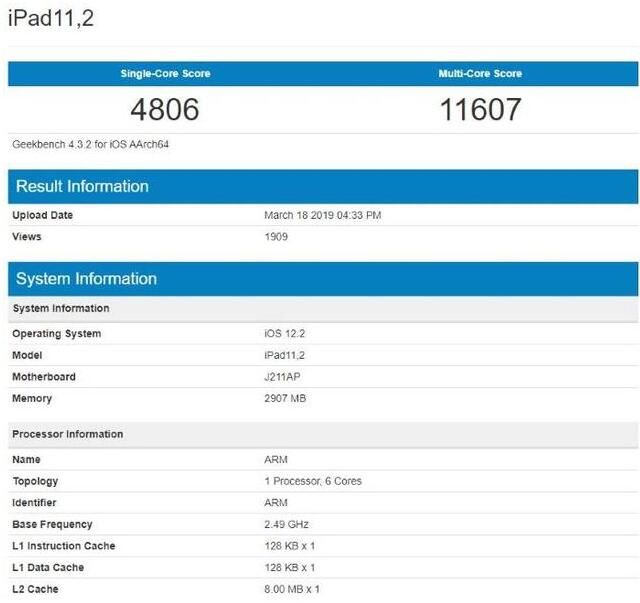Click the Processor Information subheading
This screenshot has height=603, width=640.
click(68, 434)
